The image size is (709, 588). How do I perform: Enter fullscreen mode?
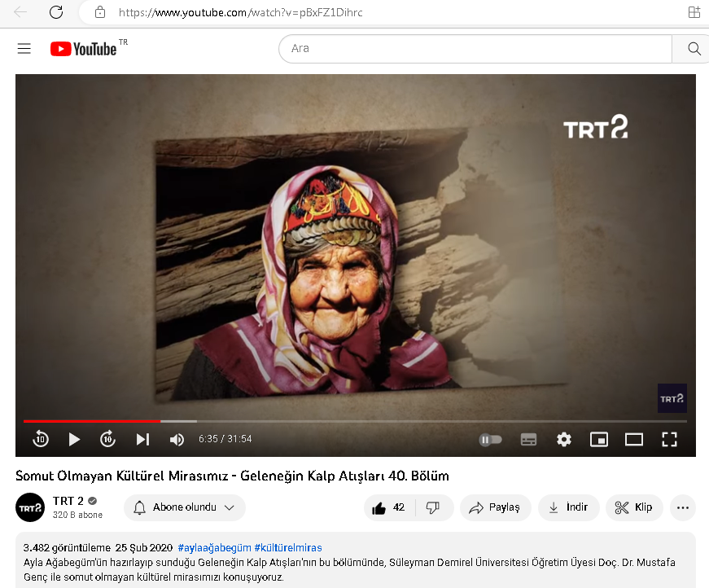(669, 440)
